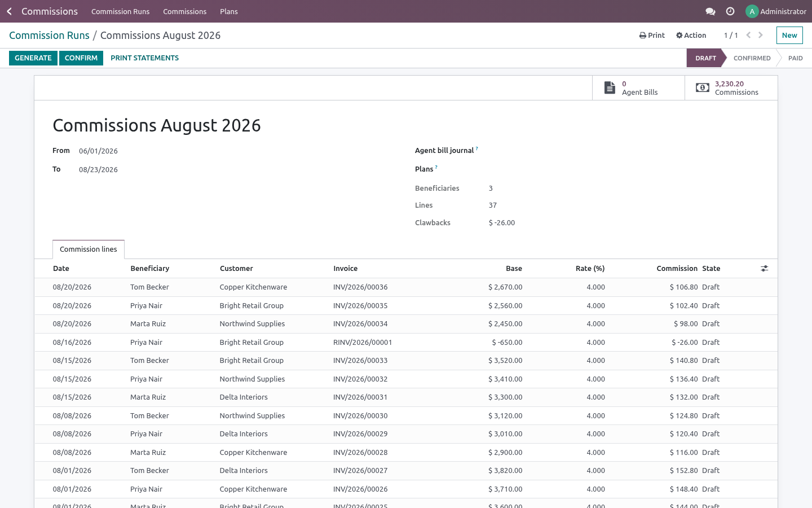
Task: Create a New record
Action: [x=789, y=35]
